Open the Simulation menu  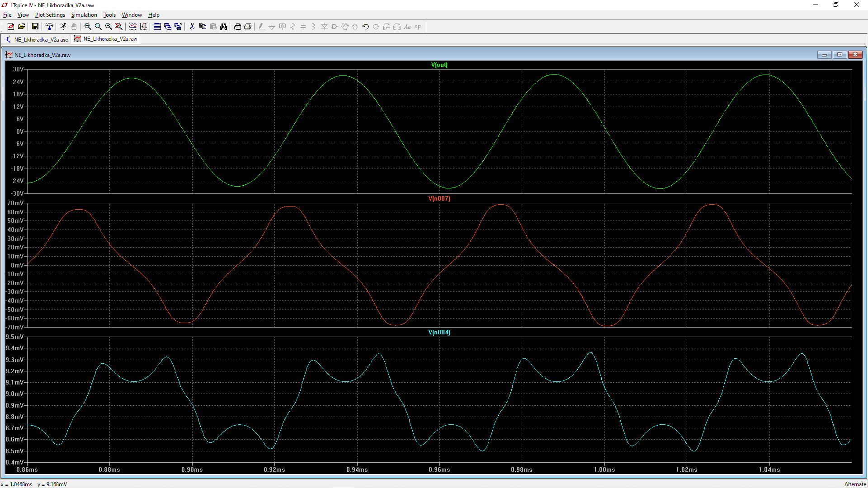[x=84, y=15]
